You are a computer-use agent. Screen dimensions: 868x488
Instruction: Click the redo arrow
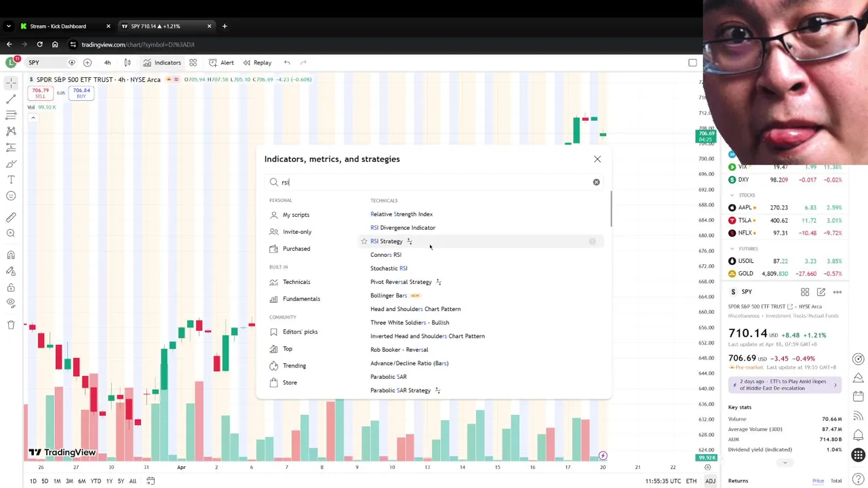pos(303,62)
